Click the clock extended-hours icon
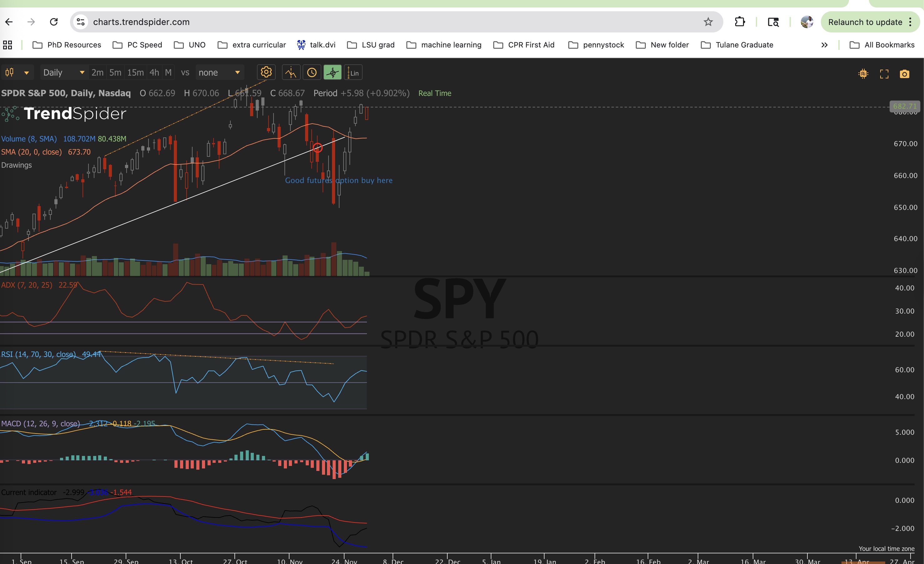924x564 pixels. point(312,73)
